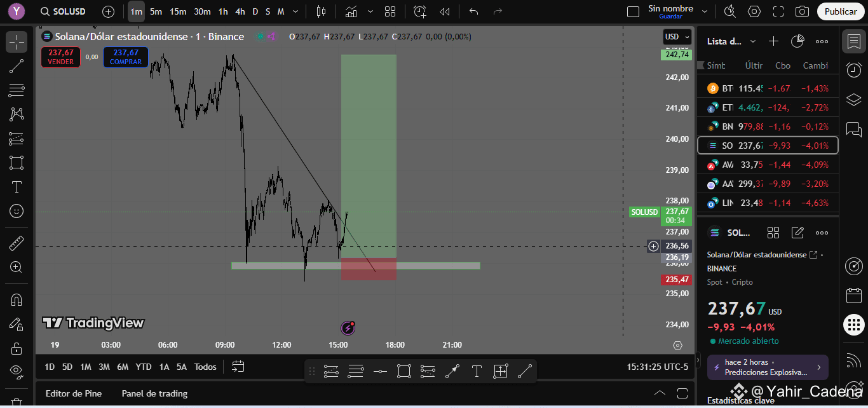Select the 1D date range

click(50, 367)
